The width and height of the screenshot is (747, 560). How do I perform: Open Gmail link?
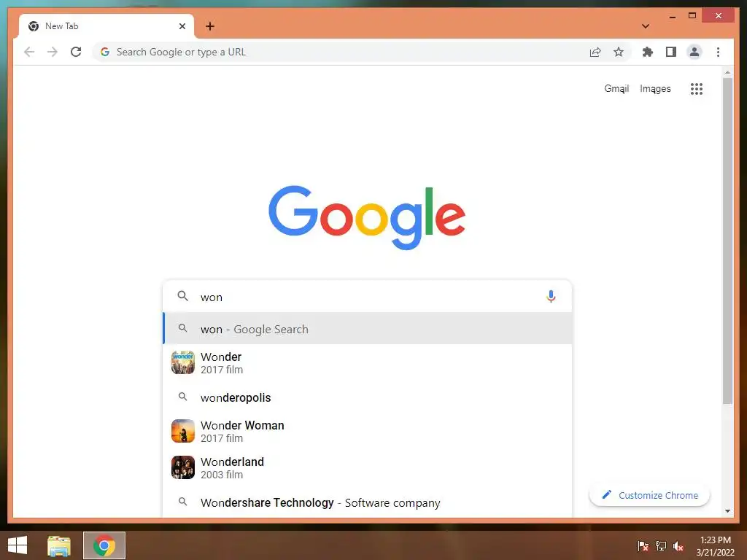coord(616,88)
